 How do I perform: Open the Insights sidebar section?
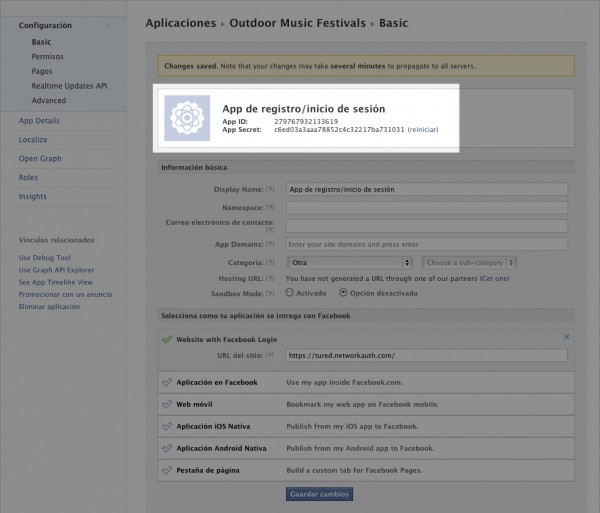click(x=33, y=196)
